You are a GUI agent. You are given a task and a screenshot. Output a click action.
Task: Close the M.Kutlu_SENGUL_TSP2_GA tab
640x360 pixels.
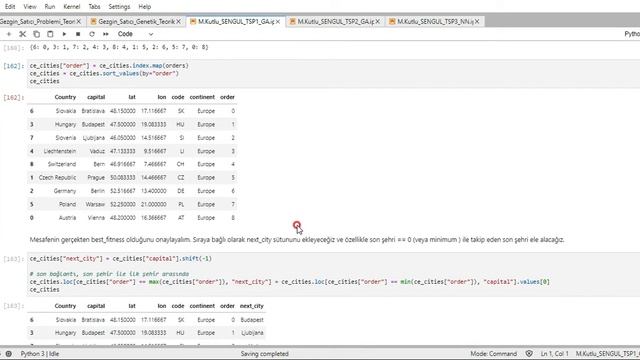(378, 22)
